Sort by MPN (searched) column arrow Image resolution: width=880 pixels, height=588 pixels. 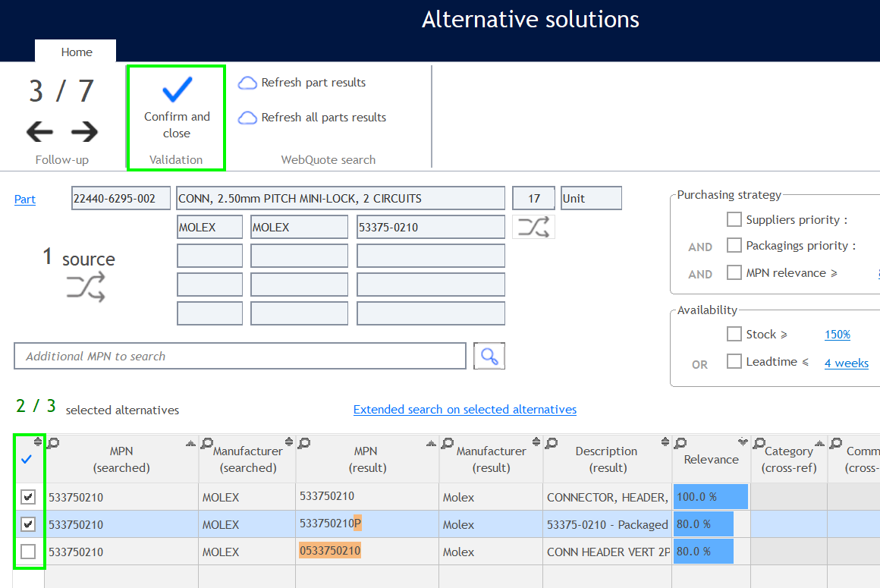(x=190, y=443)
